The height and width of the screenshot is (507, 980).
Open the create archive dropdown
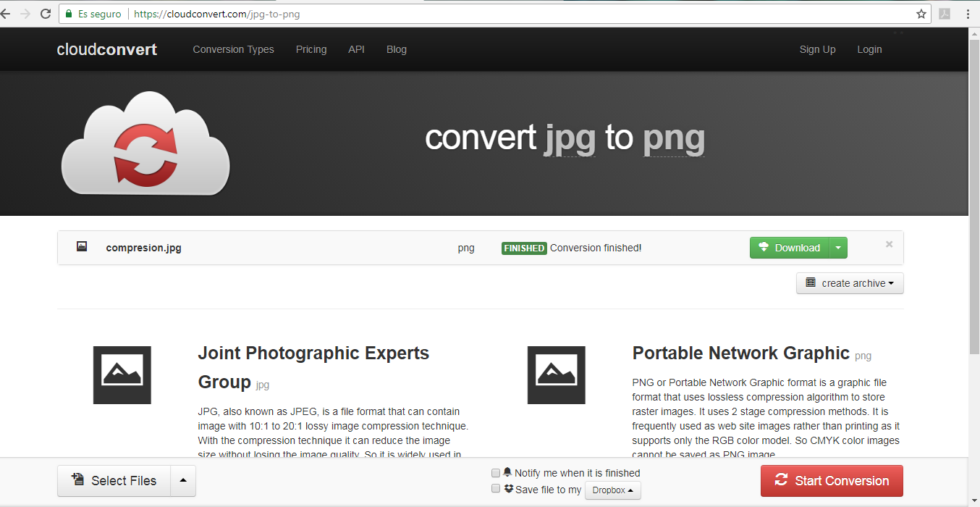[x=850, y=283]
